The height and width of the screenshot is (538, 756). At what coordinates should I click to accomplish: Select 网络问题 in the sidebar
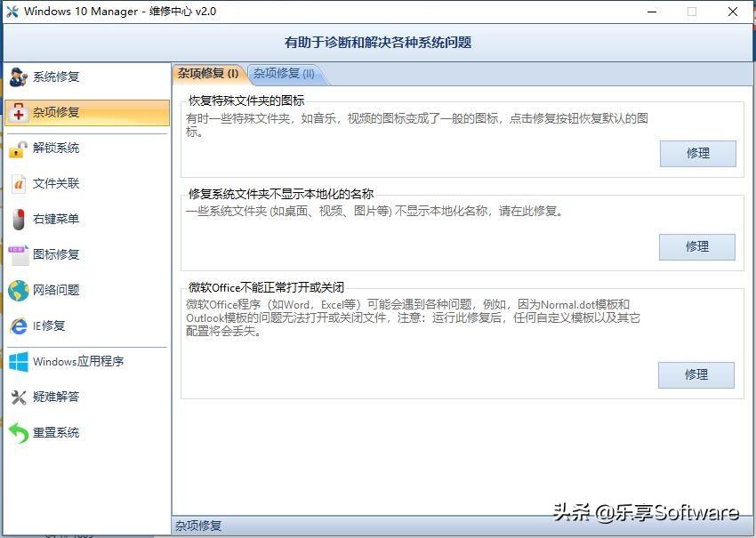(87, 290)
